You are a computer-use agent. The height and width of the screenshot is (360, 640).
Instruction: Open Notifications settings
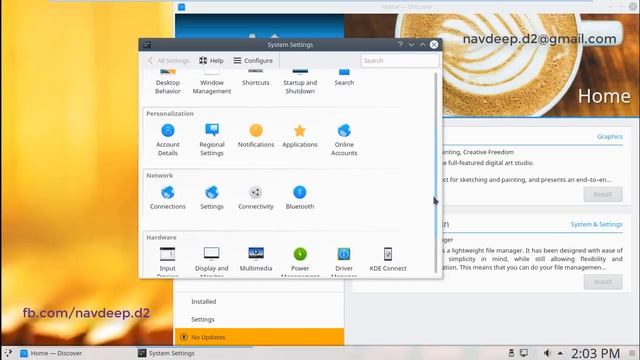coord(256,136)
